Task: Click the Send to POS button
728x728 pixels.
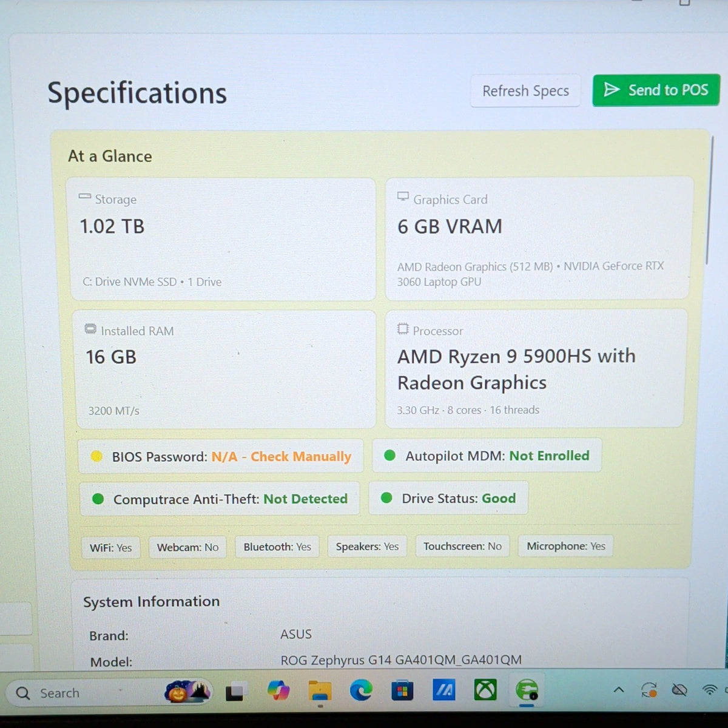Action: [656, 90]
